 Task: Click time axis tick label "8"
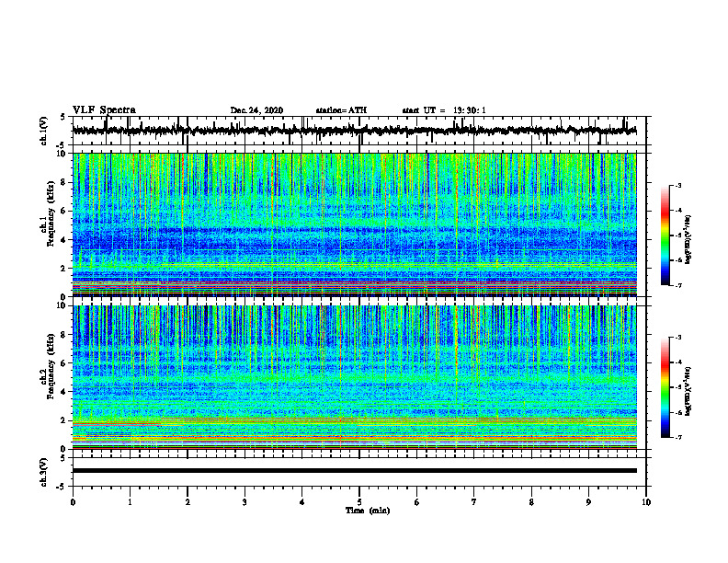click(531, 502)
